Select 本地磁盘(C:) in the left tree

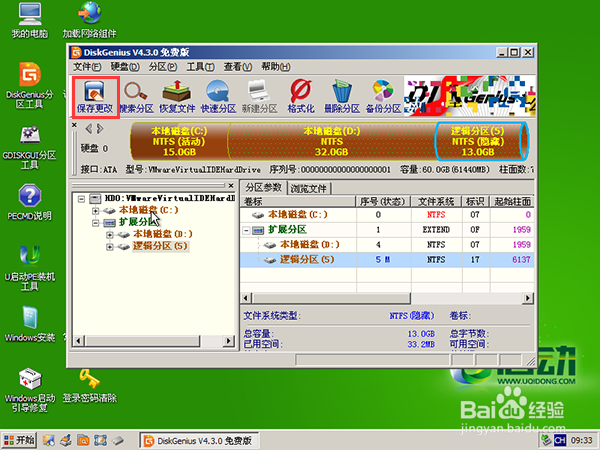coord(148,210)
